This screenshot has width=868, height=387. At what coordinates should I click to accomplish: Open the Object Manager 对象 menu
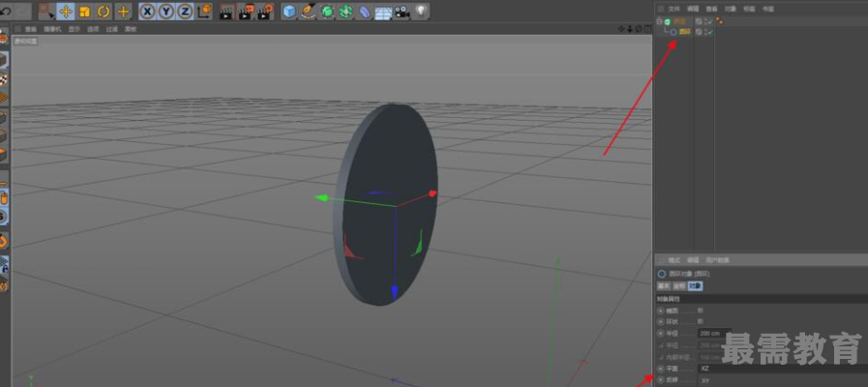pyautogui.click(x=731, y=9)
